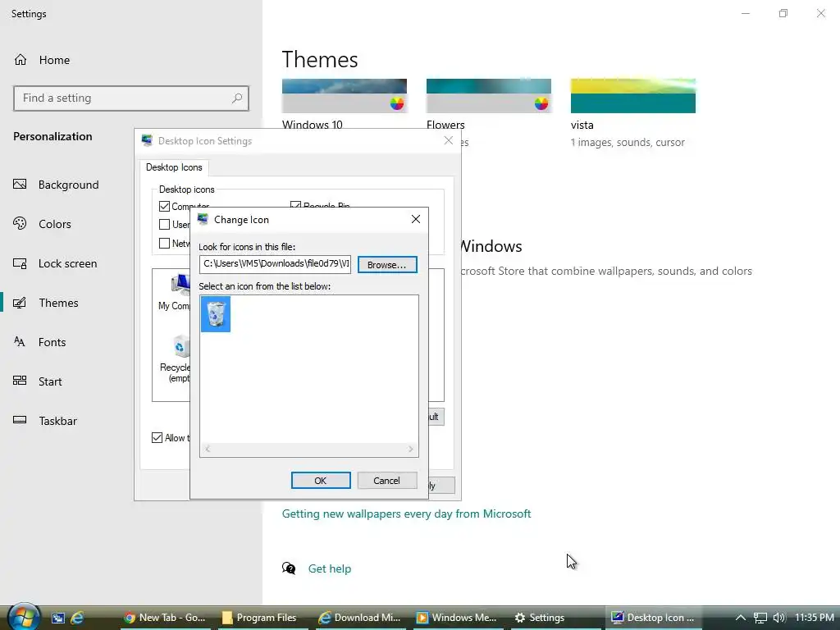Switch to New Tab Chrome taskbar button
This screenshot has height=630, width=840.
pyautogui.click(x=164, y=618)
